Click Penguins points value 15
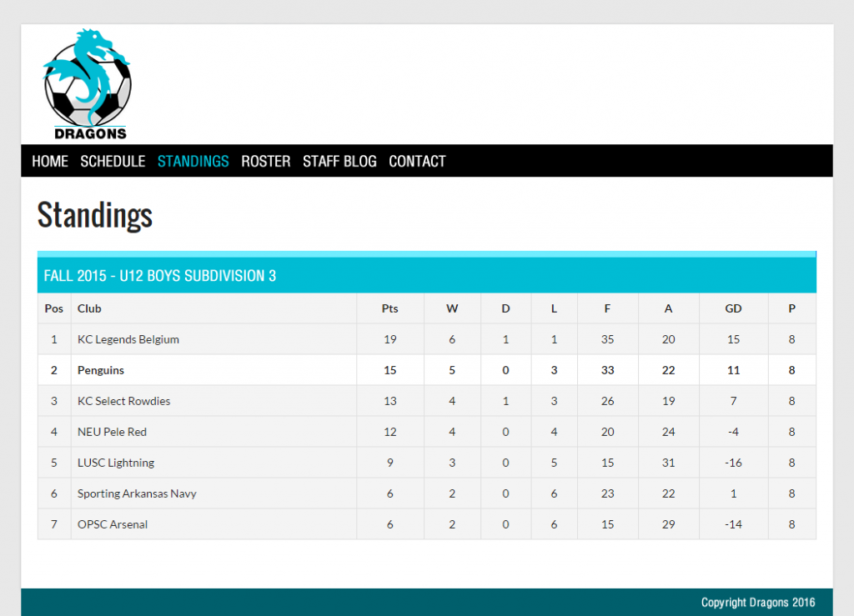The height and width of the screenshot is (616, 854). (390, 371)
